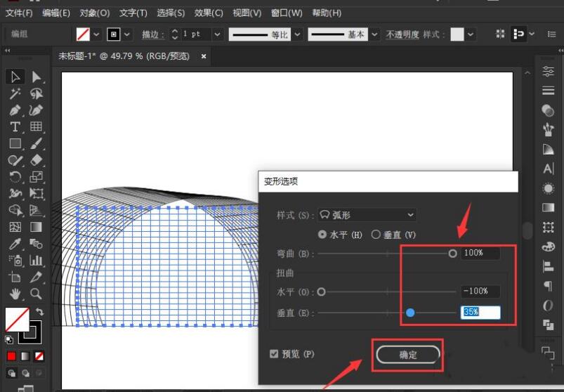Open the 对象(O) menu
Image resolution: width=564 pixels, height=392 pixels.
(x=94, y=13)
